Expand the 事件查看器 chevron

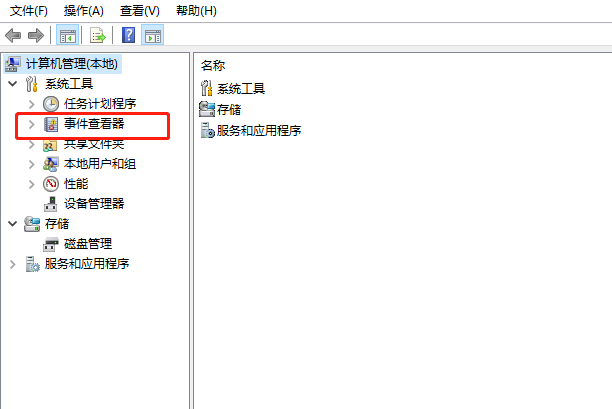(32, 124)
